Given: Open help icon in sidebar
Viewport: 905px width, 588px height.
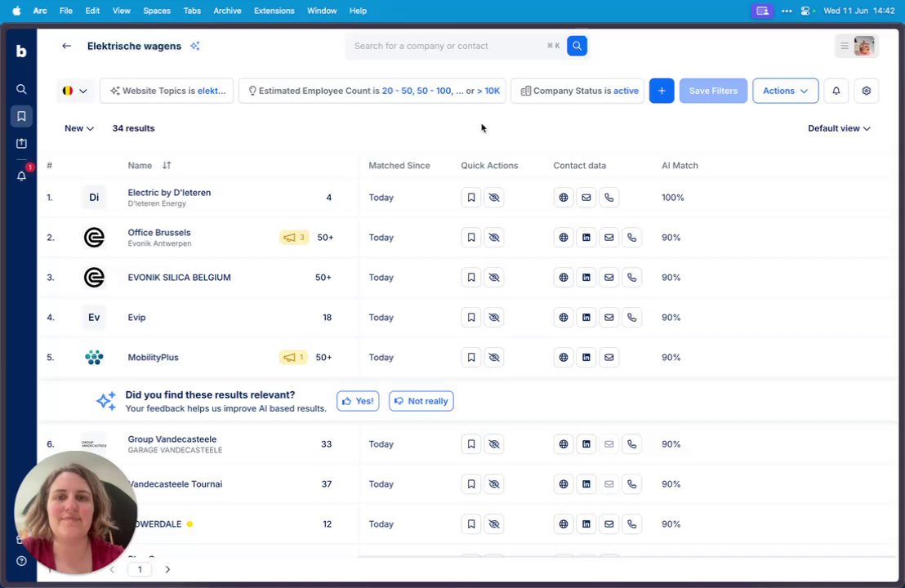Looking at the screenshot, I should 21,561.
